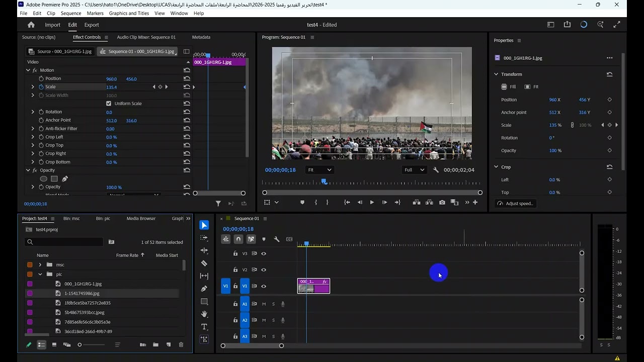
Task: Open the Export workspace
Action: coord(92,25)
